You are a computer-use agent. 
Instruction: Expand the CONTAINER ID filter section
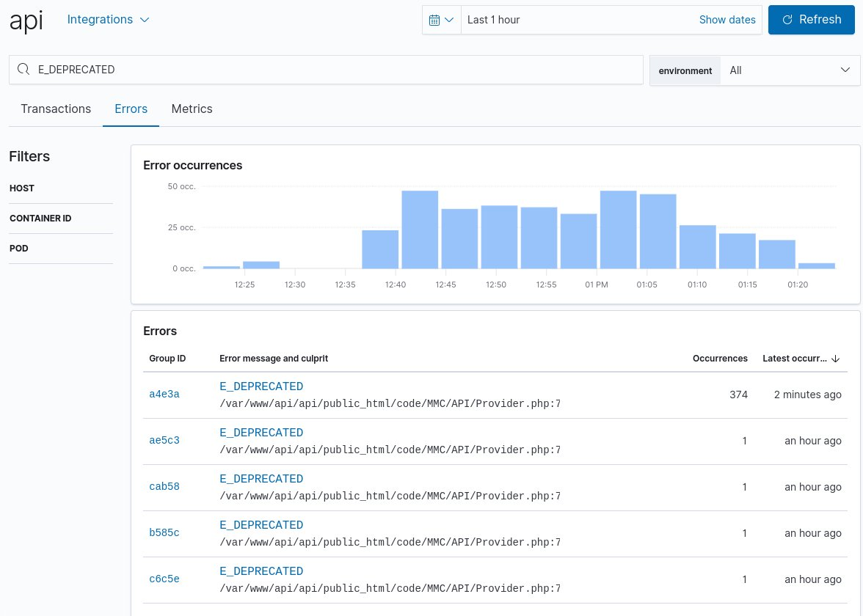pyautogui.click(x=40, y=218)
